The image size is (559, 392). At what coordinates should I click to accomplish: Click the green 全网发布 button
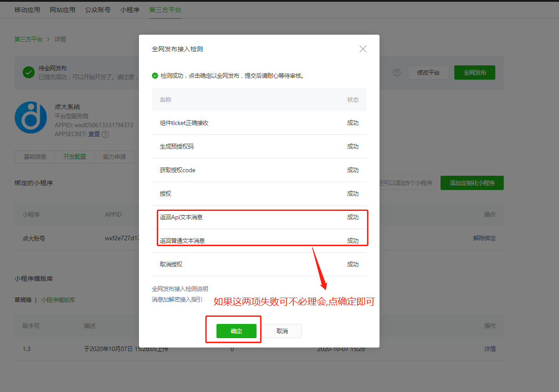click(x=475, y=73)
